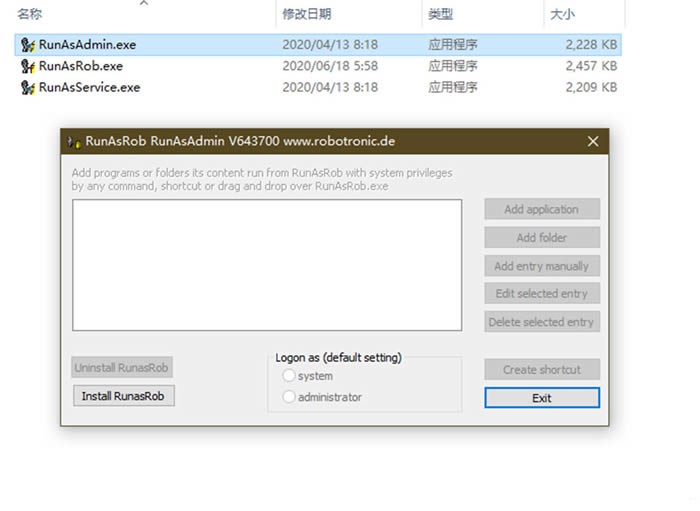Click the Add application button
700x511 pixels.
coord(542,209)
